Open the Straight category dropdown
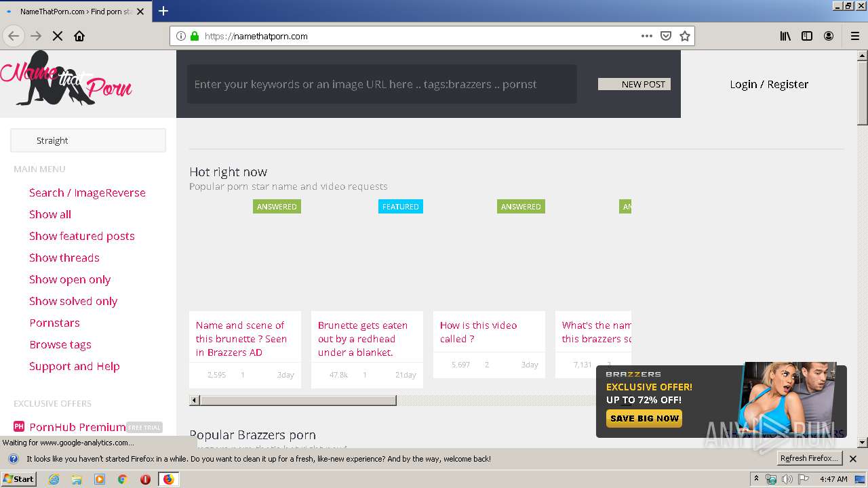Screen dimensions: 868x488 coord(88,140)
